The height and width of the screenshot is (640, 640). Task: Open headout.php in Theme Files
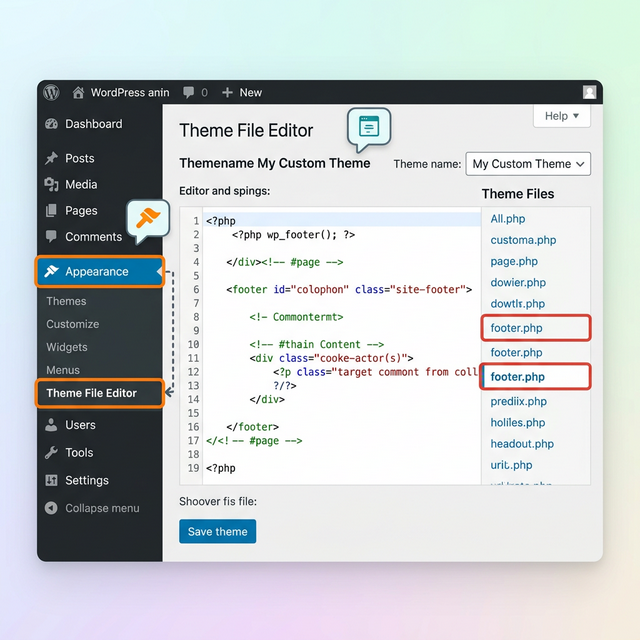[522, 444]
